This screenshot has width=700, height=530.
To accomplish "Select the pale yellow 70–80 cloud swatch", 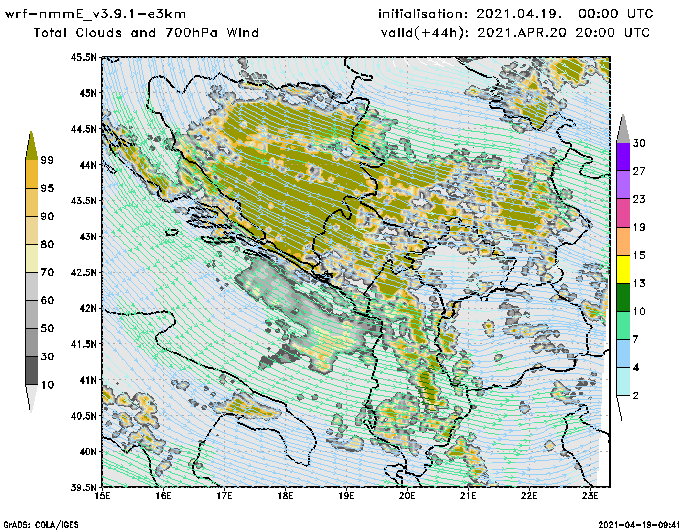I will click(x=31, y=259).
